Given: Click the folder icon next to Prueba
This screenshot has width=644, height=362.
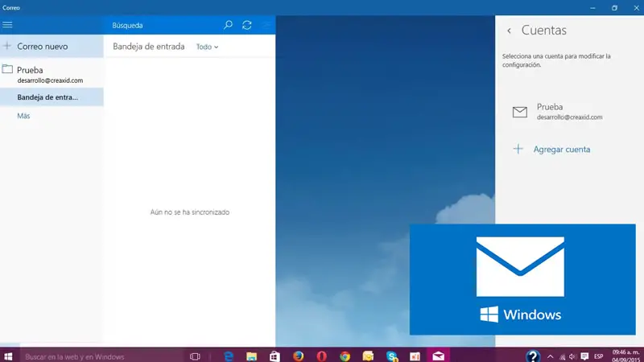Looking at the screenshot, I should point(7,69).
